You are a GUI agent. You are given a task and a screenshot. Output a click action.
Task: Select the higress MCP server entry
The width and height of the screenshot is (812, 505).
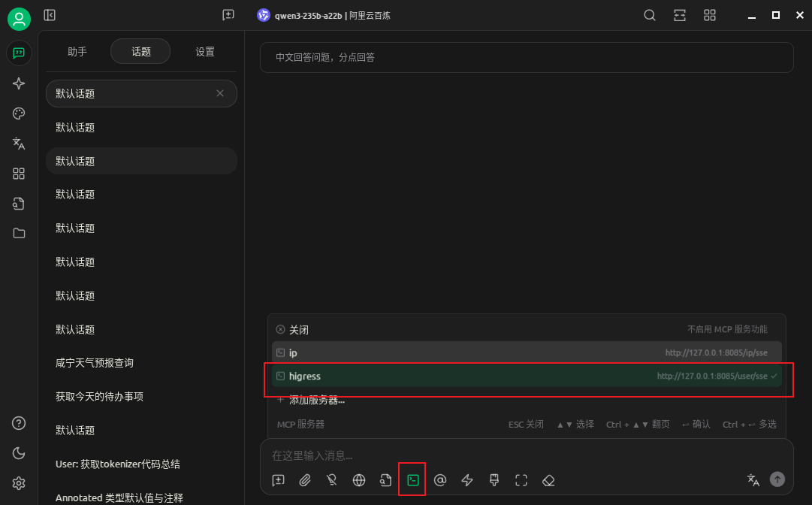pos(526,376)
